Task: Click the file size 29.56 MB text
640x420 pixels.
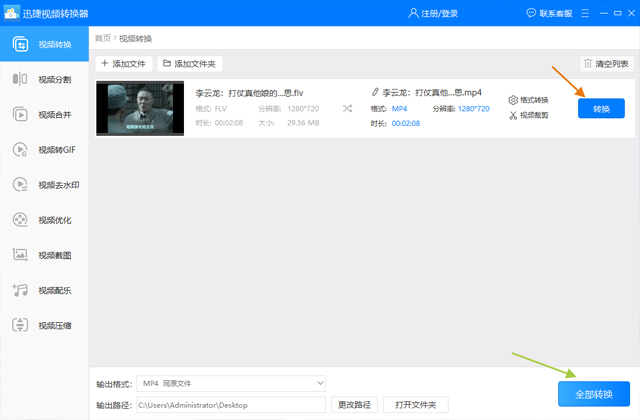Action: coord(303,123)
